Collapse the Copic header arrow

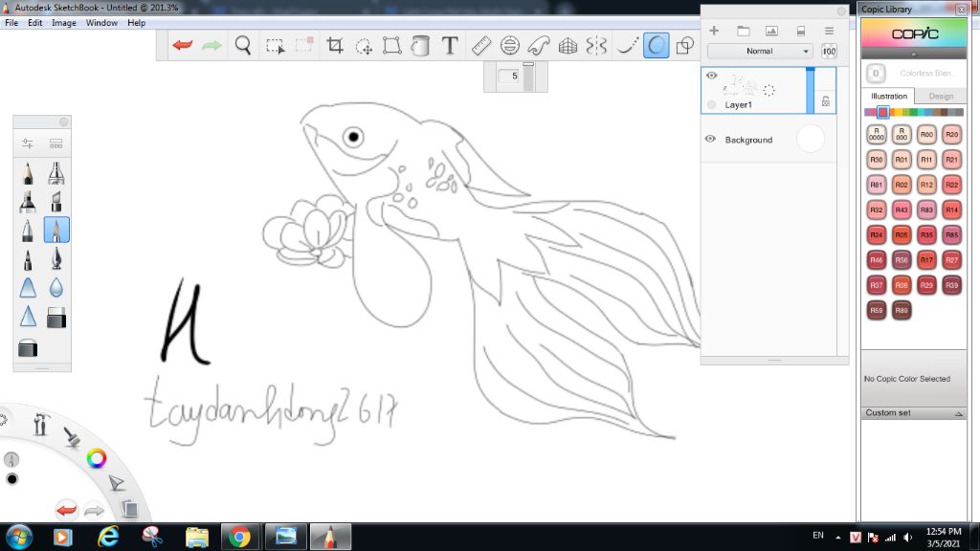click(x=914, y=55)
